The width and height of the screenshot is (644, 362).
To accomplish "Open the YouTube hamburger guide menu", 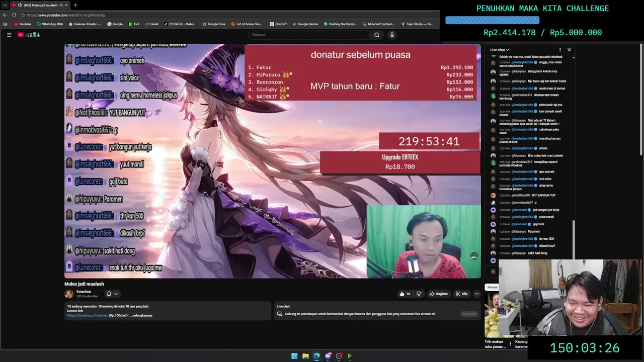I will tap(9, 35).
